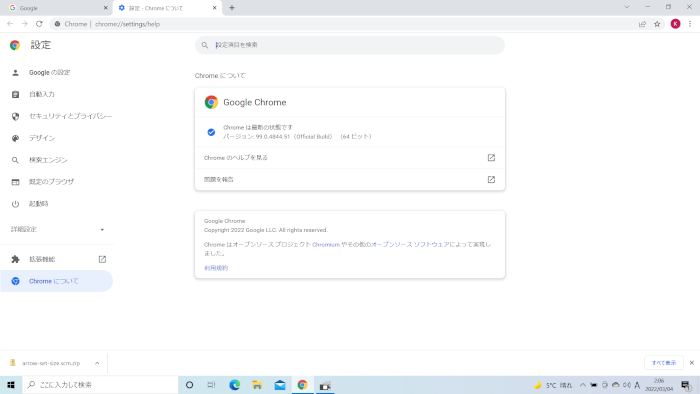Open Chrome のヘルプを見る row
Viewport: 700px width, 394px height.
(x=350, y=158)
